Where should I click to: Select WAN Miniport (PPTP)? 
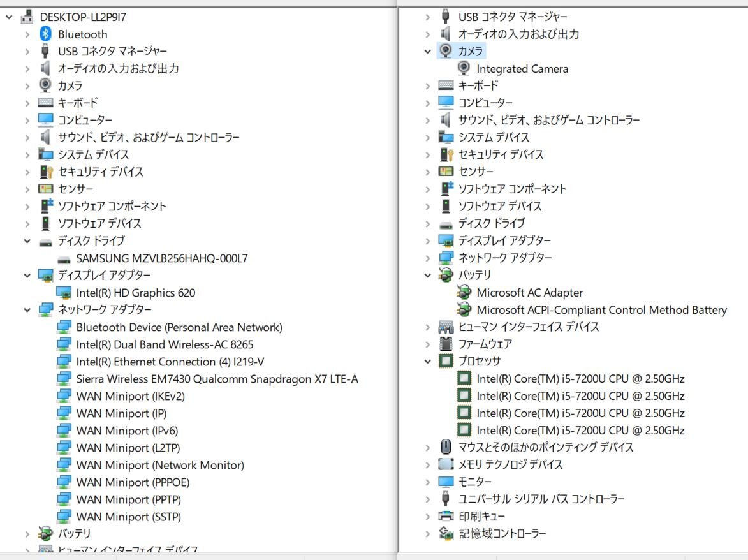click(128, 499)
